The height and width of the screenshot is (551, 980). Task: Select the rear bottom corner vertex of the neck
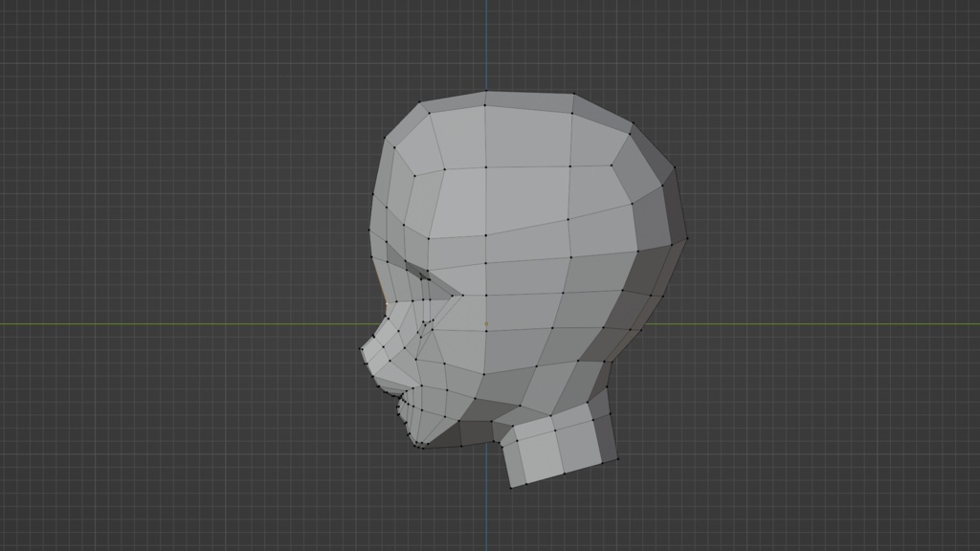(617, 460)
